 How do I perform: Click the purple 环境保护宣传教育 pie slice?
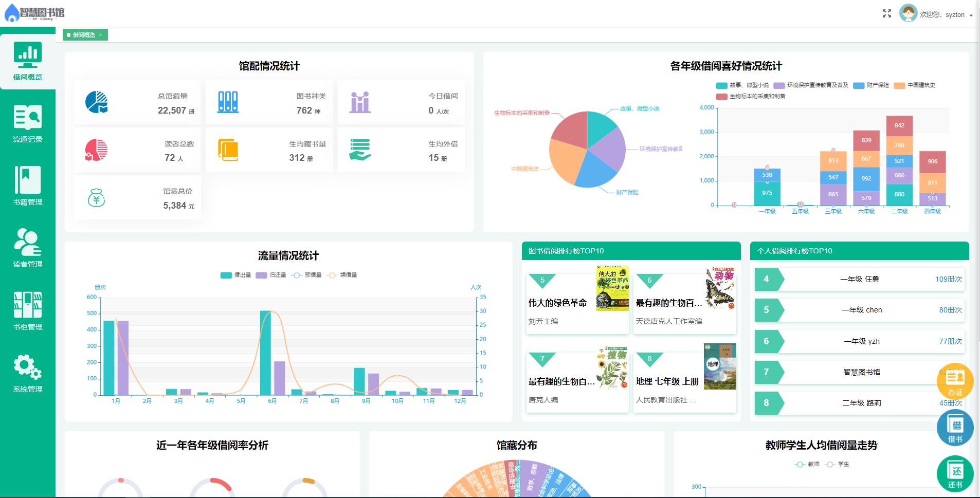610,149
